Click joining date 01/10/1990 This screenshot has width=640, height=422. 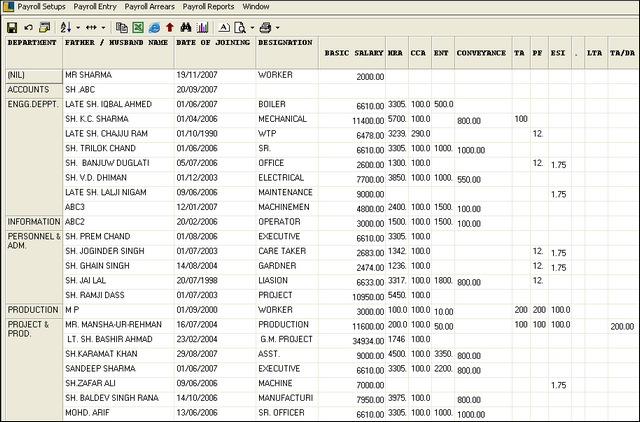197,134
